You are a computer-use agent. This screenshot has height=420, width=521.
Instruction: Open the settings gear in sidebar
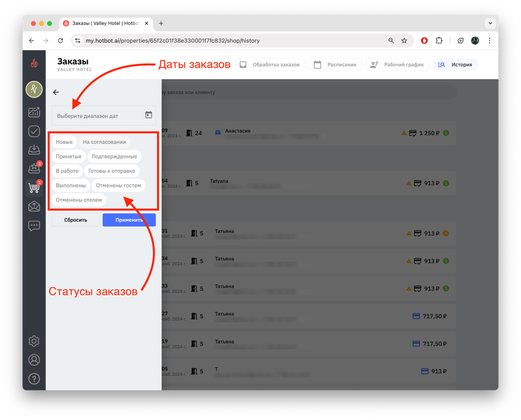(34, 341)
